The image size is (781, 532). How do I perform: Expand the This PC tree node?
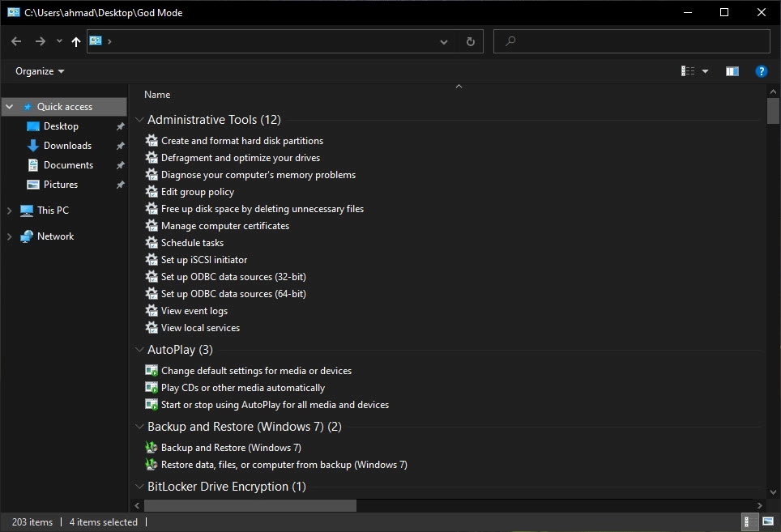pos(10,211)
